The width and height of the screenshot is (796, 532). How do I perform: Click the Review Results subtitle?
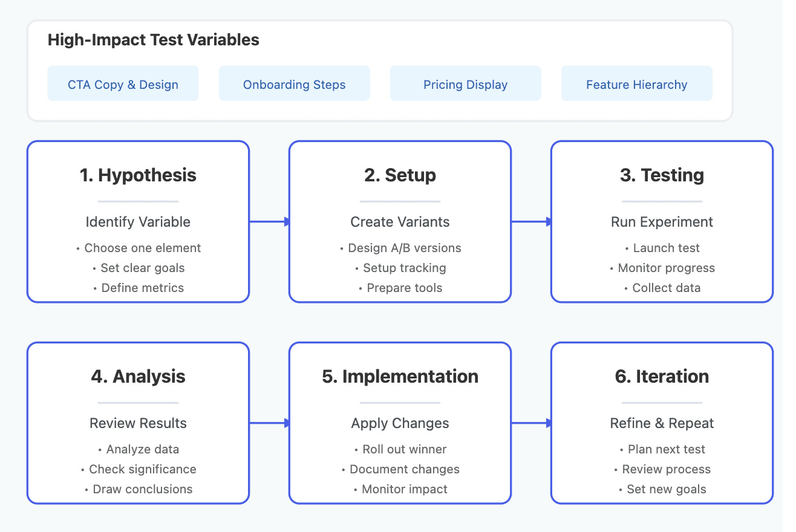(138, 423)
